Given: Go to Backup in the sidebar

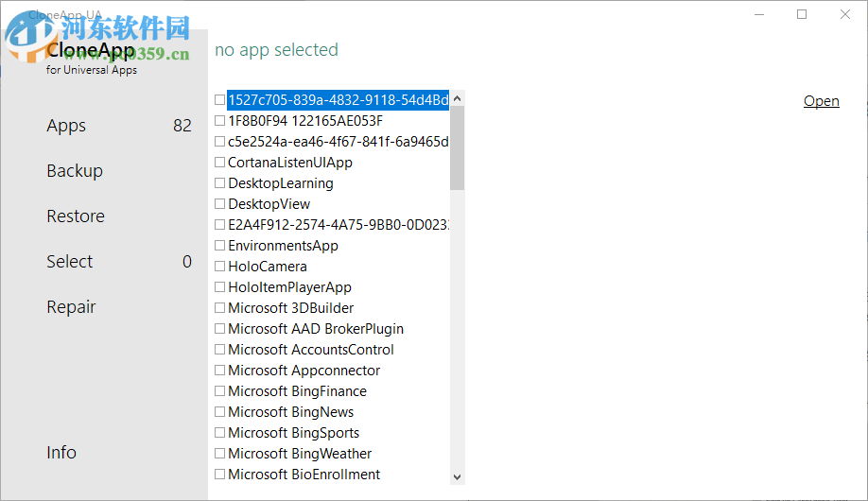Looking at the screenshot, I should tap(75, 171).
